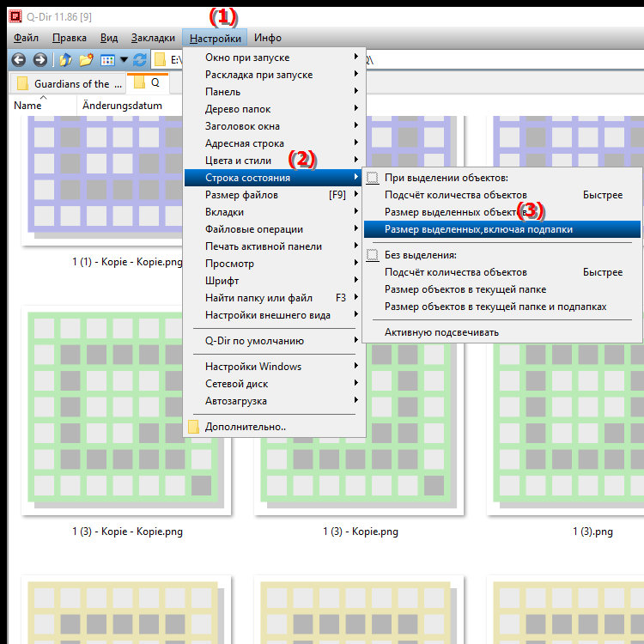Open the Закладки menu
The height and width of the screenshot is (644, 644).
click(153, 38)
